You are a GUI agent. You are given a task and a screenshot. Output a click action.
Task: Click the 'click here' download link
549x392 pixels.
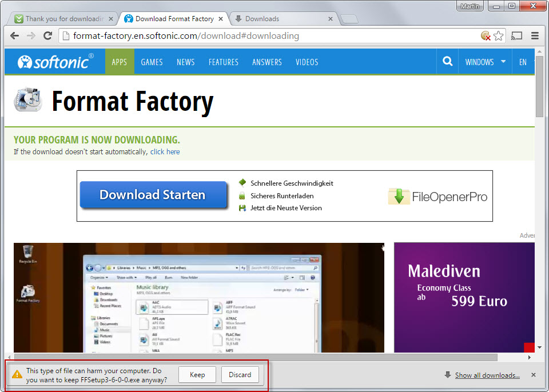(165, 151)
